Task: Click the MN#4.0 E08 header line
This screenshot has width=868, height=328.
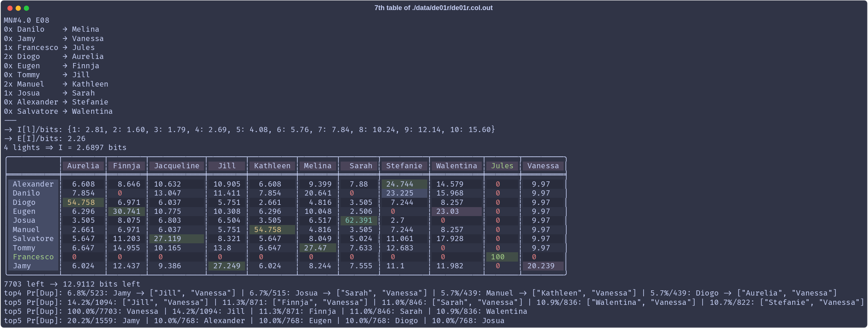Action: (x=27, y=20)
